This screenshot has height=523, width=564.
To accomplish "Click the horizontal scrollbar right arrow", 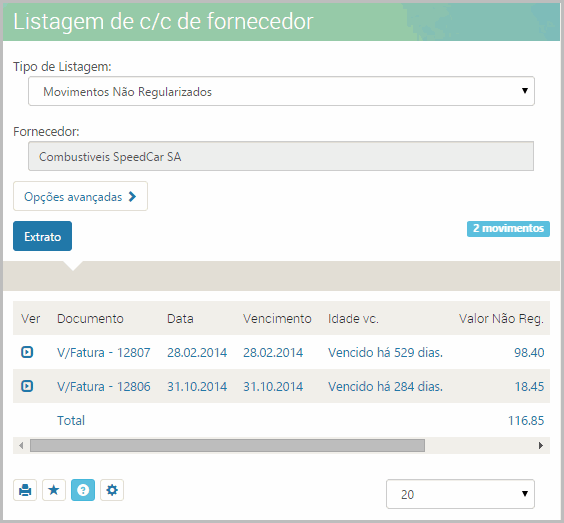I will (541, 446).
